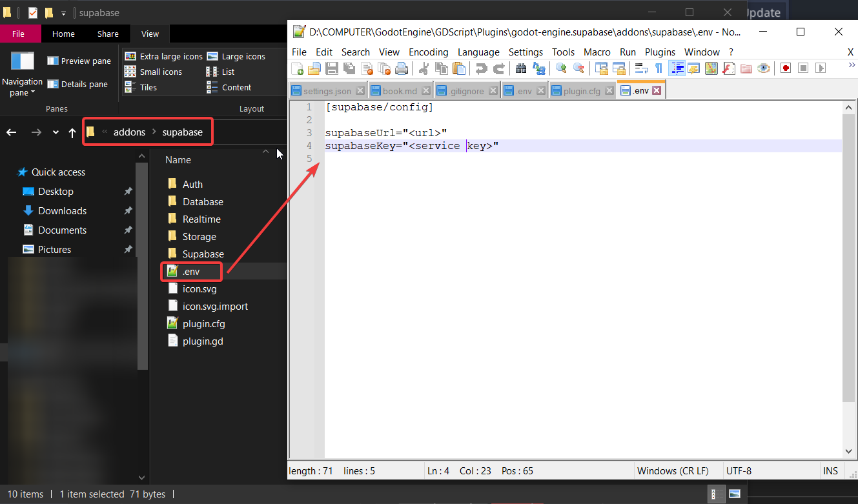Screen dimensions: 858x504
Task: Click the Copy toolbar icon
Action: 442,68
